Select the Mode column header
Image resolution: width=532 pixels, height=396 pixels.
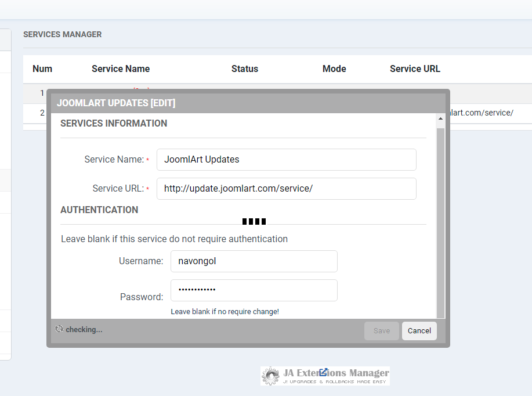click(x=334, y=69)
